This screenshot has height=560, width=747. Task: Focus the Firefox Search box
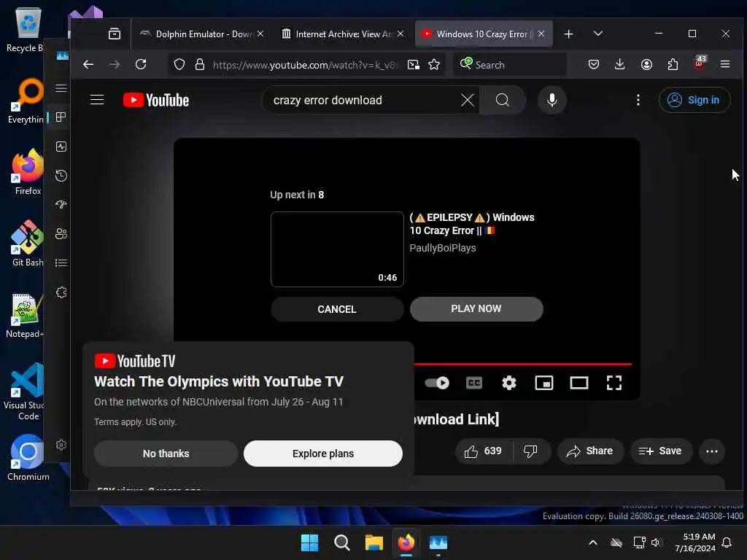click(510, 65)
